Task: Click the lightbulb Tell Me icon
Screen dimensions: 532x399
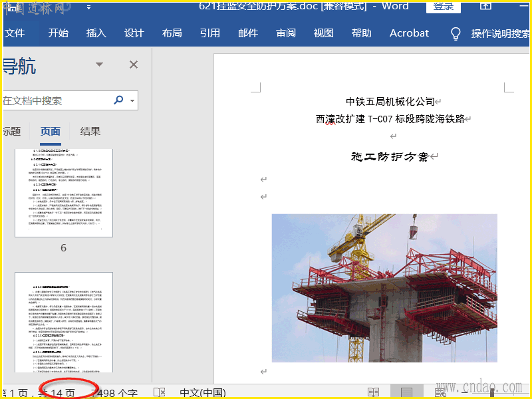Action: 456,33
